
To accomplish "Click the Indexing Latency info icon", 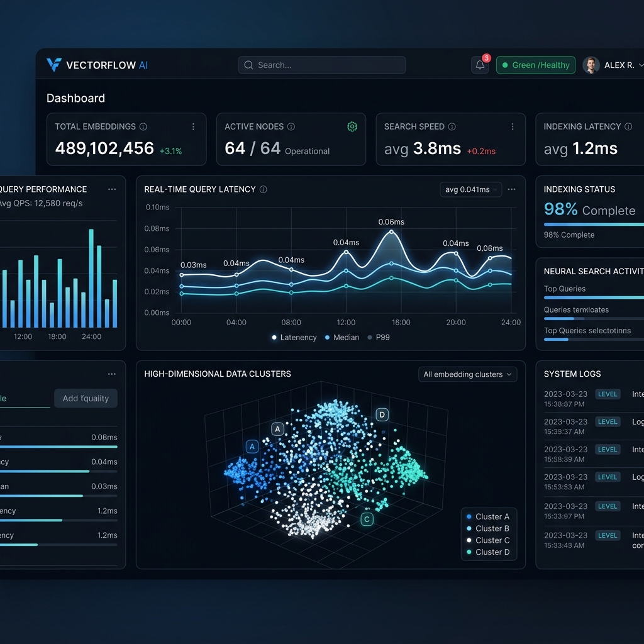I will pyautogui.click(x=628, y=126).
